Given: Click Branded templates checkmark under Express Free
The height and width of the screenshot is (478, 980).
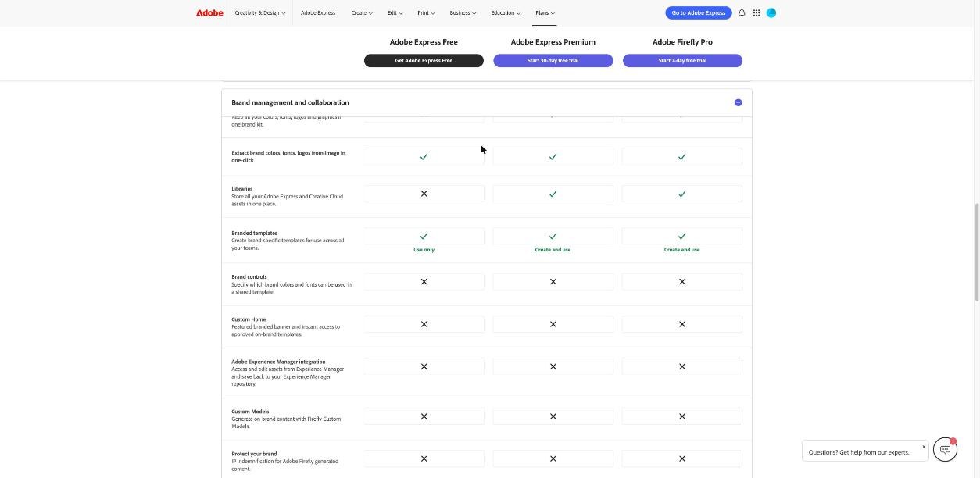Looking at the screenshot, I should (x=424, y=236).
